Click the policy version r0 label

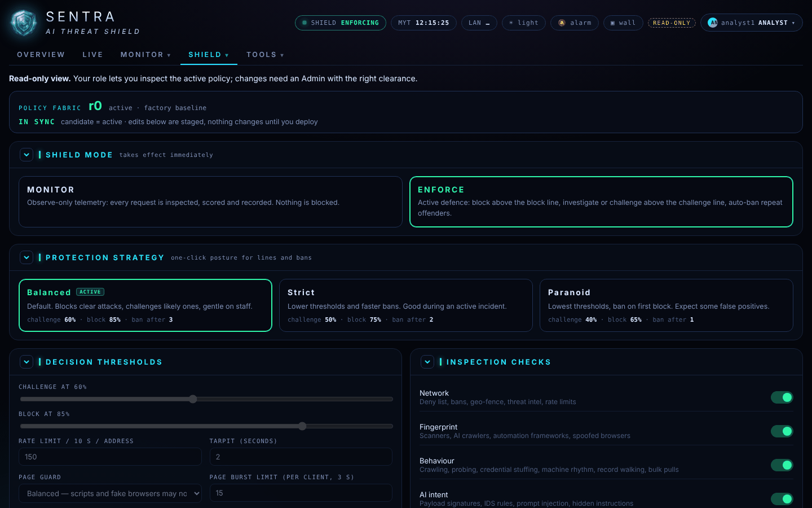95,106
